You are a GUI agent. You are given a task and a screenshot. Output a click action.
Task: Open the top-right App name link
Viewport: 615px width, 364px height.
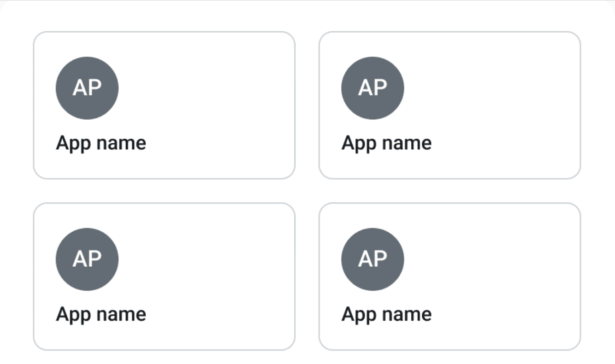click(386, 142)
